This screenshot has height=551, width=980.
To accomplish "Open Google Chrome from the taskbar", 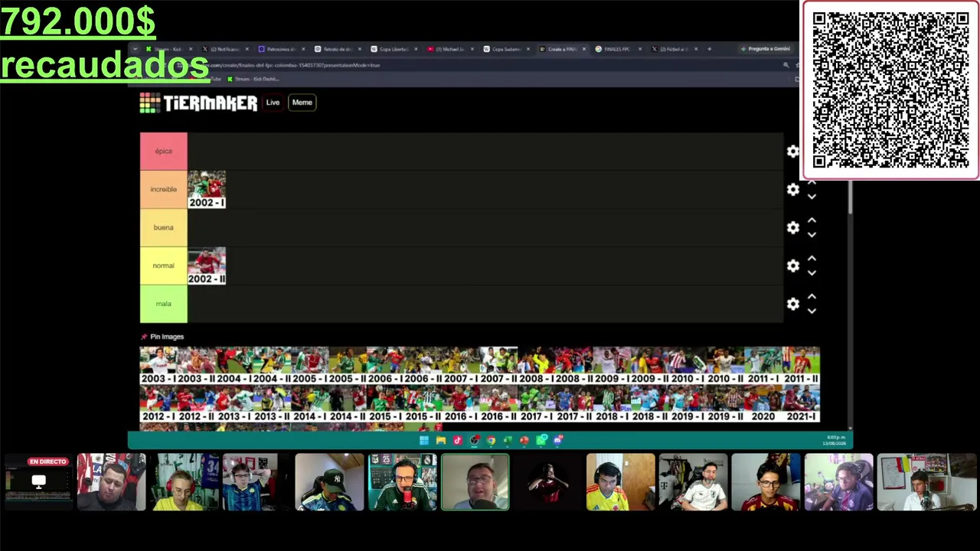I will coord(491,440).
